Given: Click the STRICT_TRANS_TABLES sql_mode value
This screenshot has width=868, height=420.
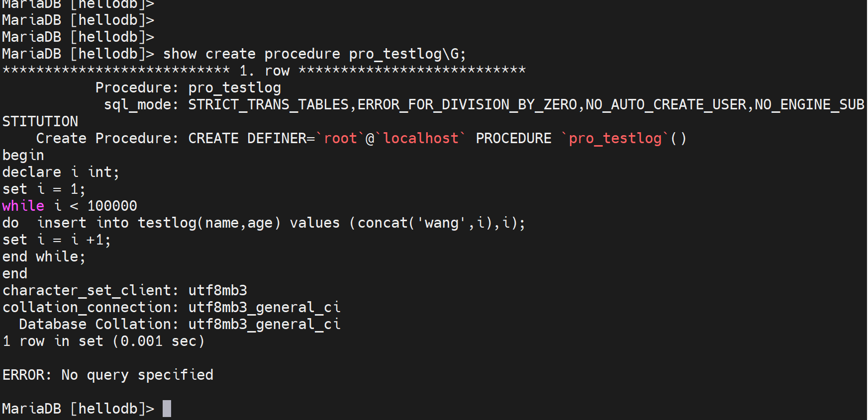Looking at the screenshot, I should point(268,104).
